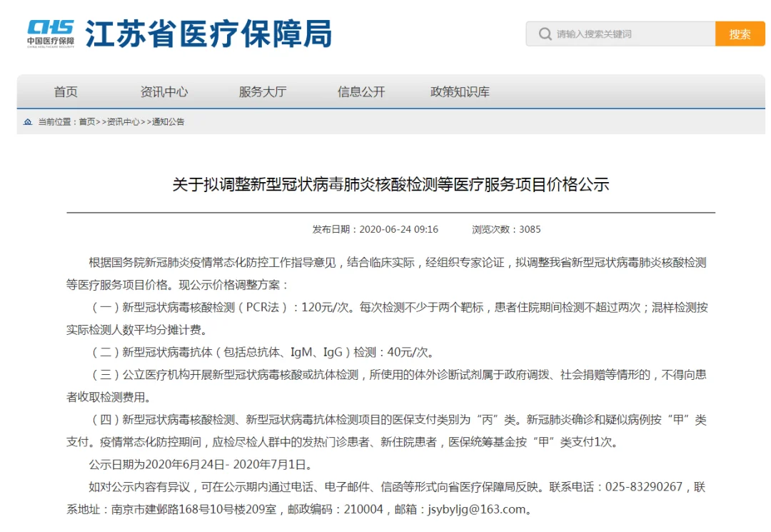This screenshot has width=771, height=532.
Task: Click the view count 浏览次数：3085
Action: click(506, 230)
